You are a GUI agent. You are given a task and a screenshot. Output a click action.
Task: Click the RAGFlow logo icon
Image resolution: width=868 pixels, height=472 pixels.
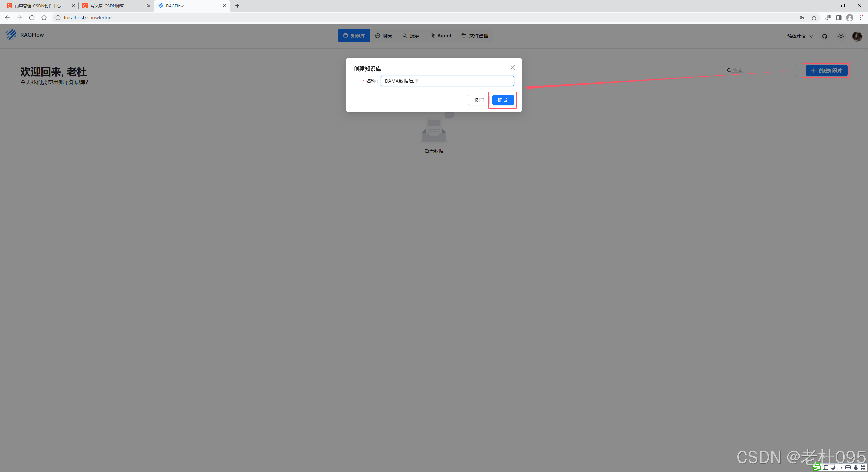pyautogui.click(x=11, y=35)
